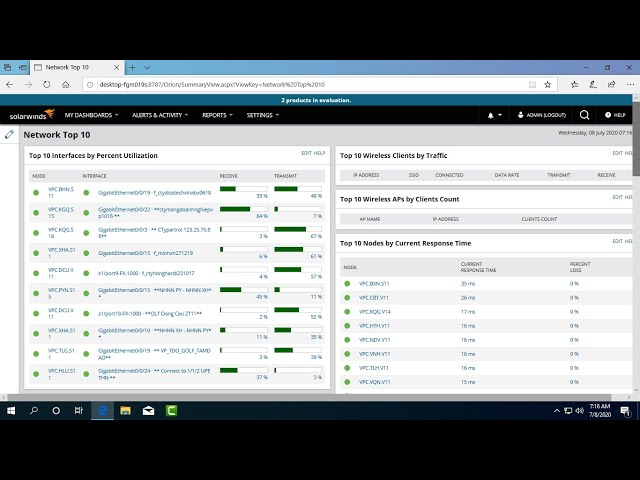Go back with the browser back arrow
This screenshot has width=640, height=480.
coord(10,84)
